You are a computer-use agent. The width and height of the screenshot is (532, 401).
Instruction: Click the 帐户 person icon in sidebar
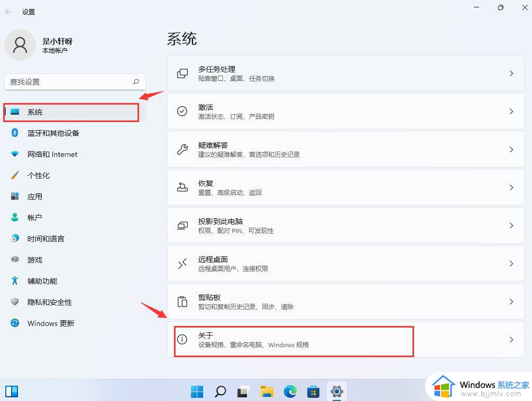pyautogui.click(x=15, y=217)
